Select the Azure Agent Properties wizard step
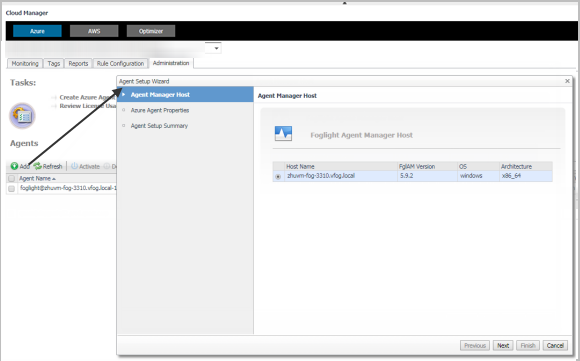The width and height of the screenshot is (580, 361). coord(160,110)
